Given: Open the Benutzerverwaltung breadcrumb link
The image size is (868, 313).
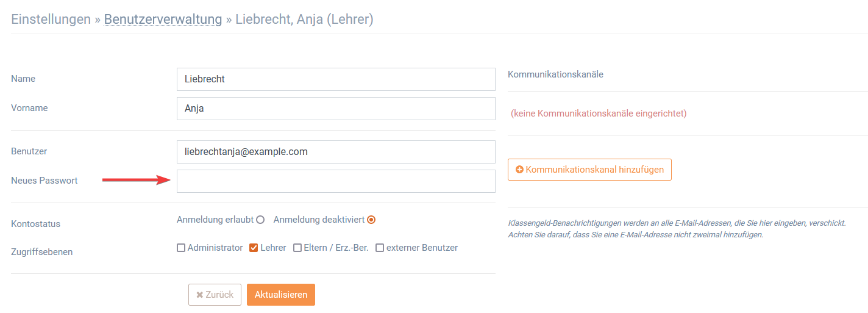Looking at the screenshot, I should (x=163, y=20).
